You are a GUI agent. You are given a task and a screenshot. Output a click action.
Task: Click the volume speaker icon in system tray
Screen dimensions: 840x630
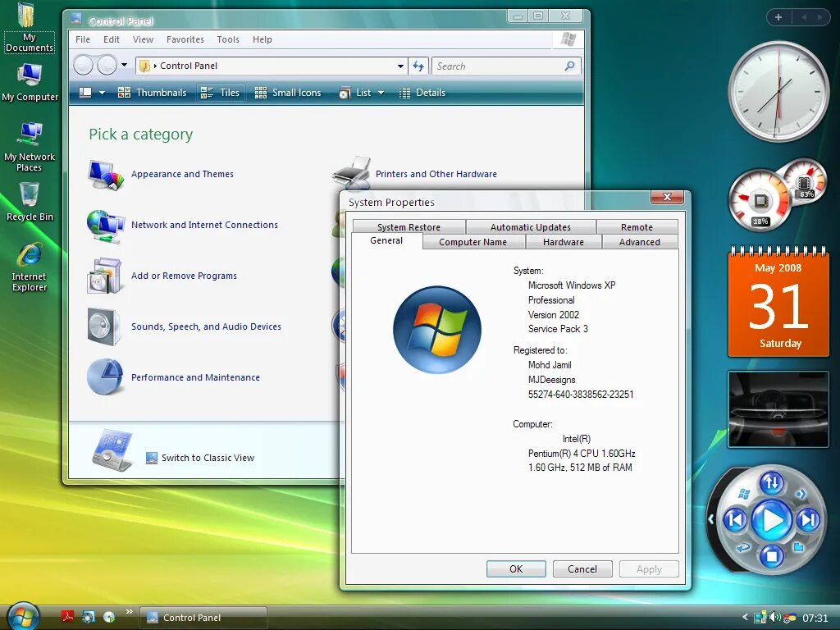[x=774, y=617]
